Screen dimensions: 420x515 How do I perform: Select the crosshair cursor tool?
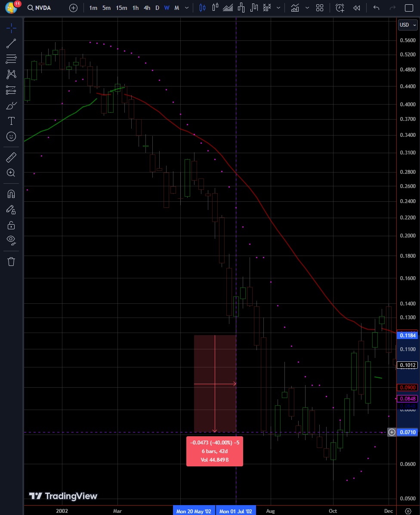click(x=11, y=28)
